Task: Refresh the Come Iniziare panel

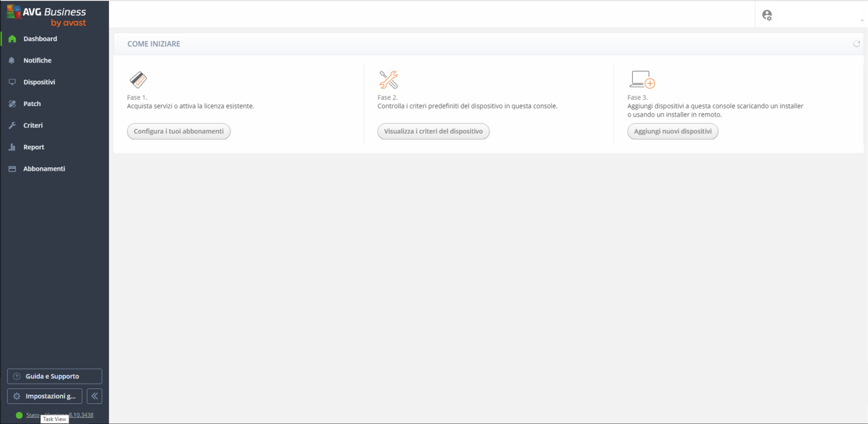Action: tap(856, 42)
